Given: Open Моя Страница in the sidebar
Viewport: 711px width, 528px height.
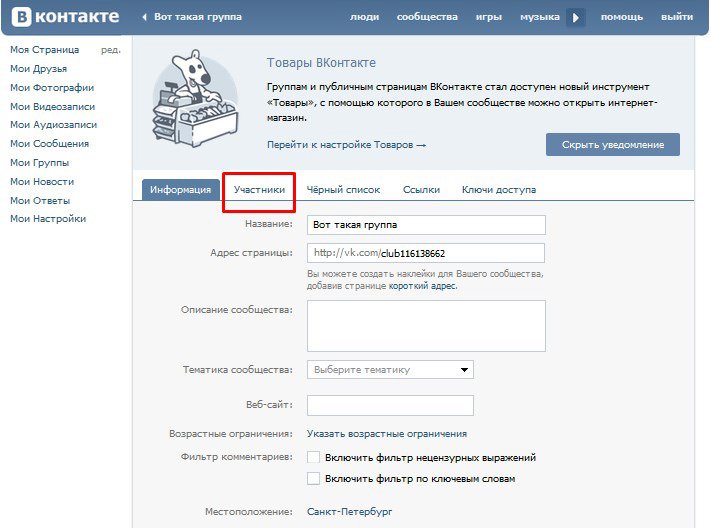Looking at the screenshot, I should pos(44,50).
